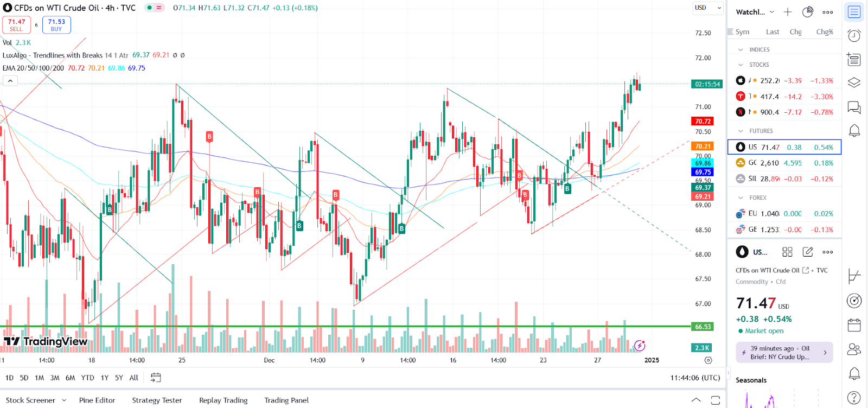Collapse the FOREX section in watchlist
Screen dimensions: 868x408
click(741, 197)
